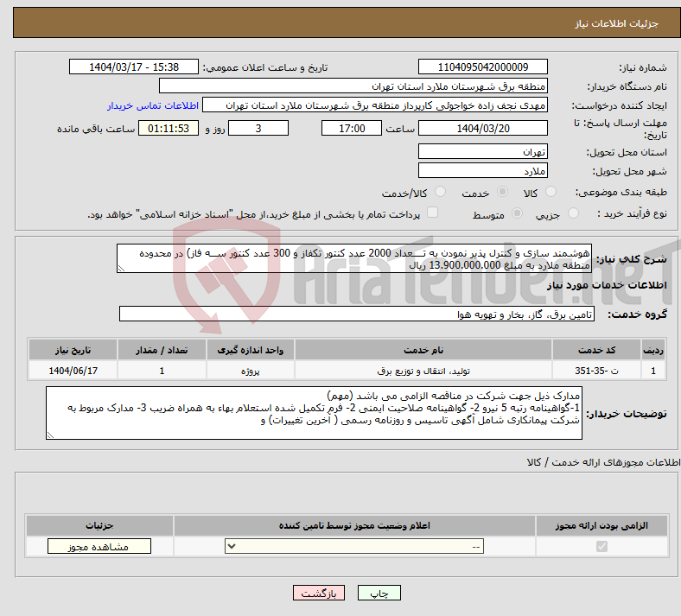Click the resize handle of buyer notes box

tap(50, 435)
